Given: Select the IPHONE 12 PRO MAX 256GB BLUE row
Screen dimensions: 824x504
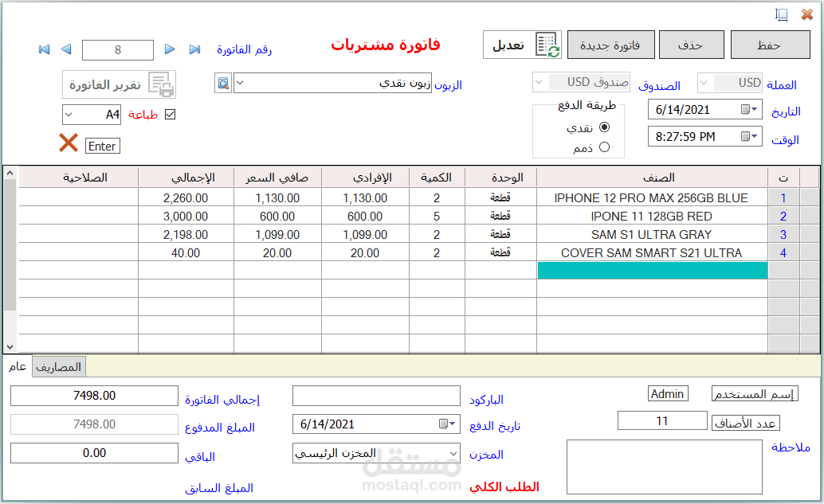Looking at the screenshot, I should (x=651, y=198).
